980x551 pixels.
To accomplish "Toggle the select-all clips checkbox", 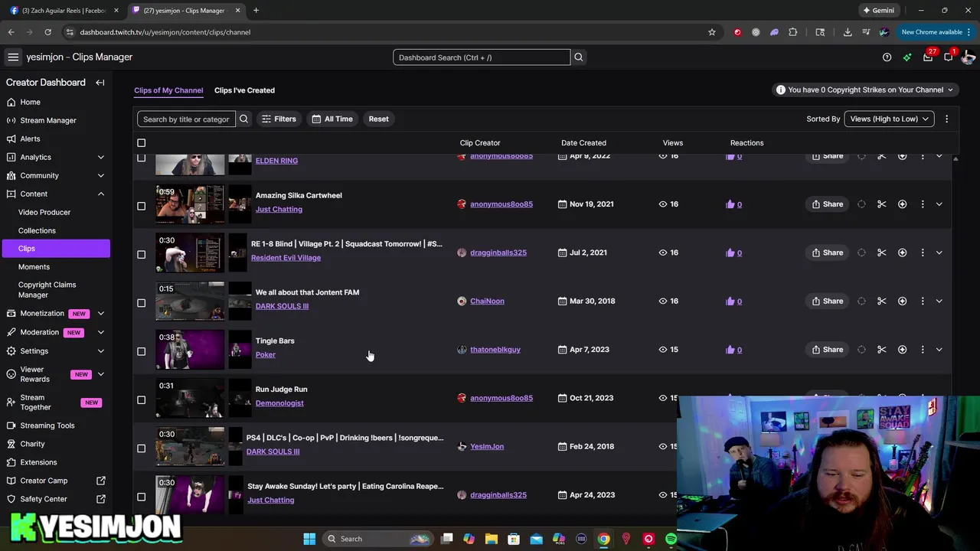I will (141, 143).
